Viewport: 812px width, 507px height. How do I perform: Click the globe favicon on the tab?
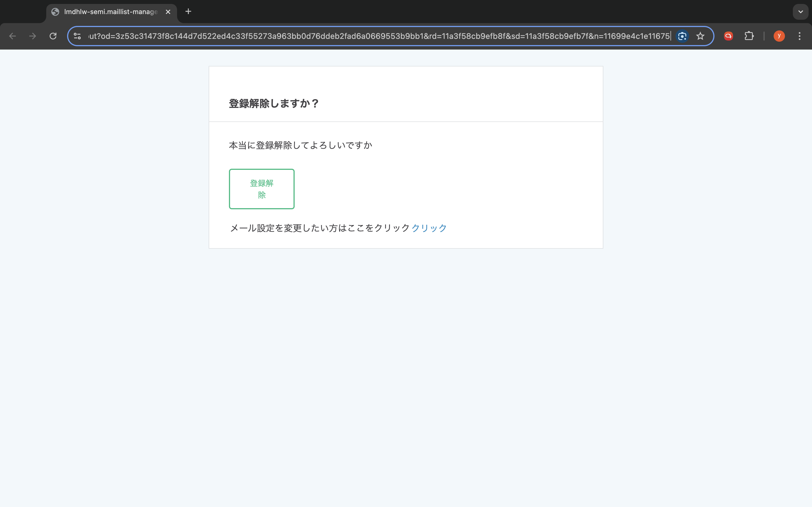(x=55, y=12)
